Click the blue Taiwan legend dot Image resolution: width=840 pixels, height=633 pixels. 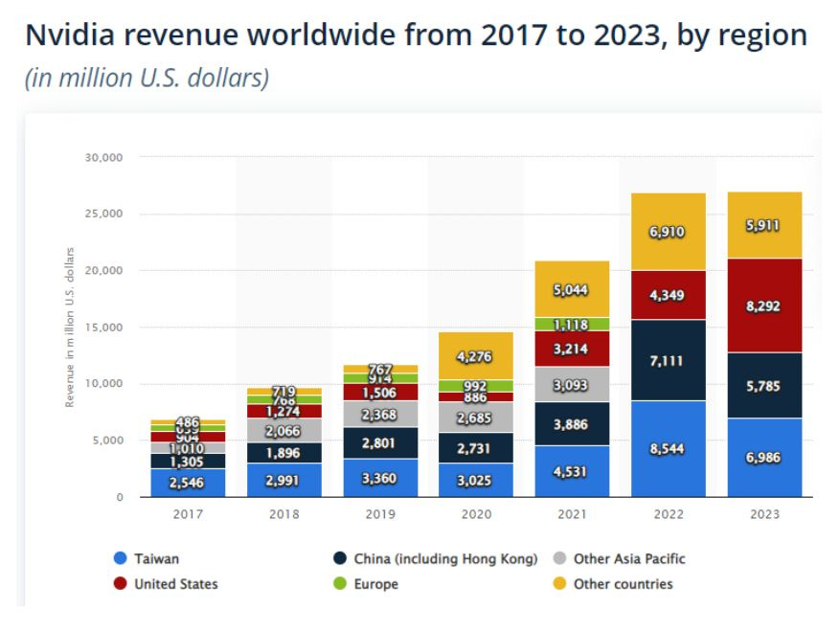coord(120,558)
